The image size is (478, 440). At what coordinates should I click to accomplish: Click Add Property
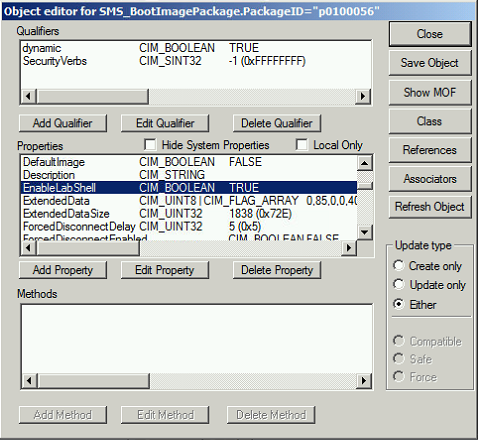pyautogui.click(x=63, y=270)
